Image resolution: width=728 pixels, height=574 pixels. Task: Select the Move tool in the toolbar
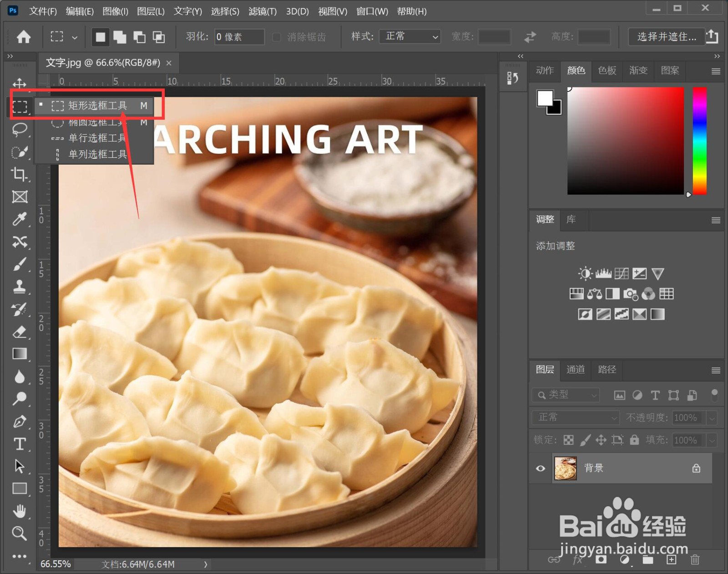(19, 84)
